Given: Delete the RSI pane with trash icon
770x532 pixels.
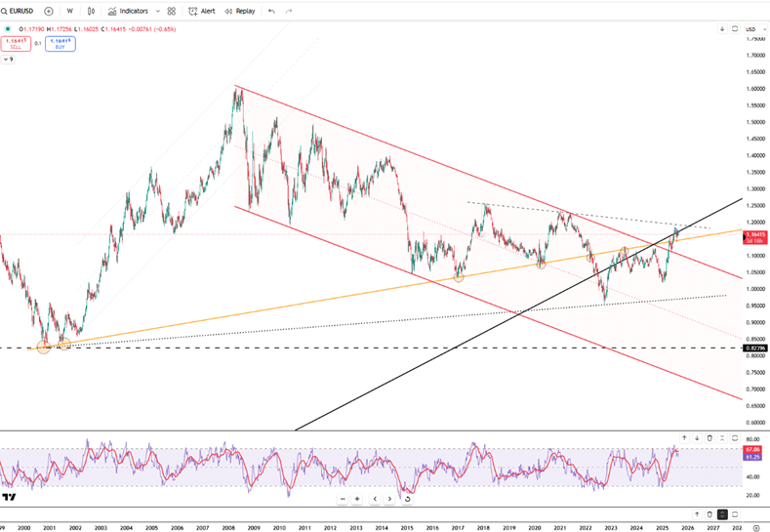Looking at the screenshot, I should tap(709, 438).
